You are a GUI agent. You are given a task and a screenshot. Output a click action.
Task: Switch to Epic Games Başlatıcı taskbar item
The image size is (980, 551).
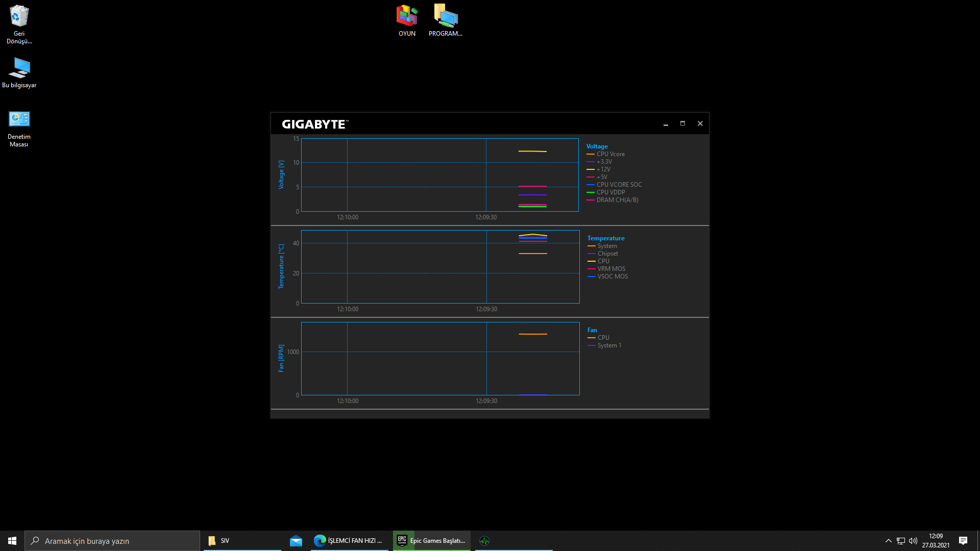[x=432, y=541]
